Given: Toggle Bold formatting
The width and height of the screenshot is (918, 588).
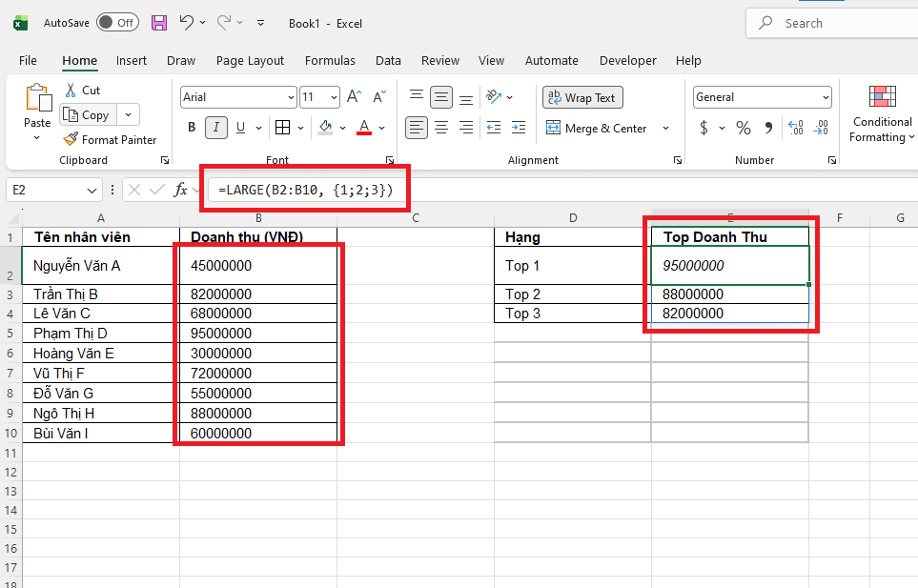Looking at the screenshot, I should pyautogui.click(x=192, y=128).
